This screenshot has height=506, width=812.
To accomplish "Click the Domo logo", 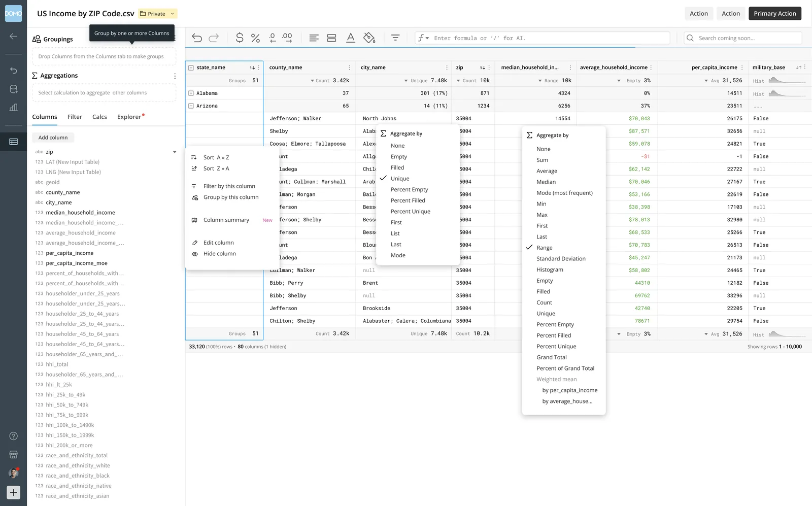I will (x=13, y=13).
